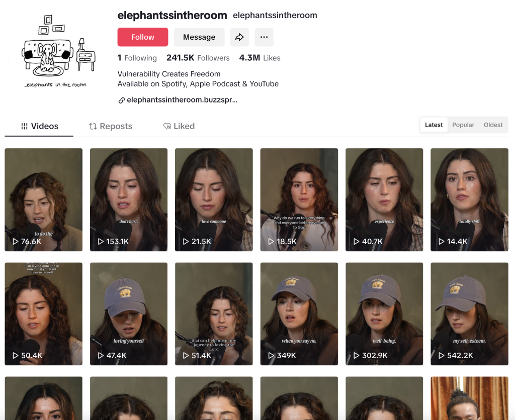
Task: Open the elephantssintheroom.buzzspr… link
Action: (x=182, y=100)
